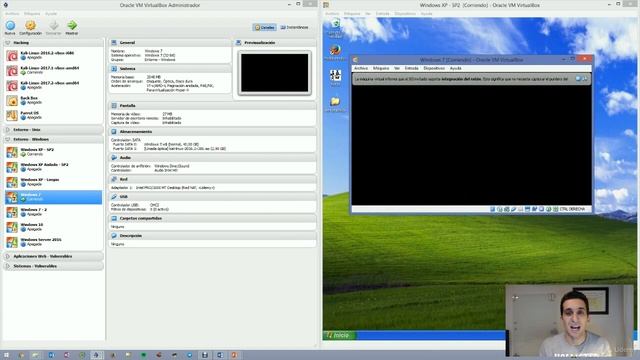Click the Carpetas compartidas section header icon
Viewport: 640px width, 360px height.
pos(114,218)
